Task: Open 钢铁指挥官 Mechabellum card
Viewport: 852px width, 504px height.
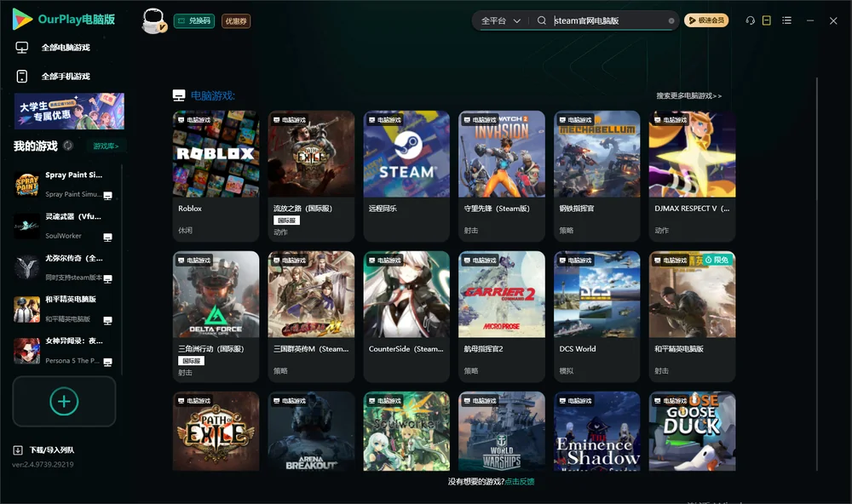Action: point(596,176)
